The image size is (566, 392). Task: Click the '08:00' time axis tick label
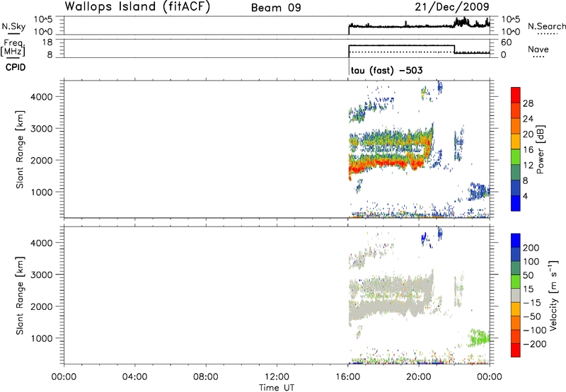point(206,377)
